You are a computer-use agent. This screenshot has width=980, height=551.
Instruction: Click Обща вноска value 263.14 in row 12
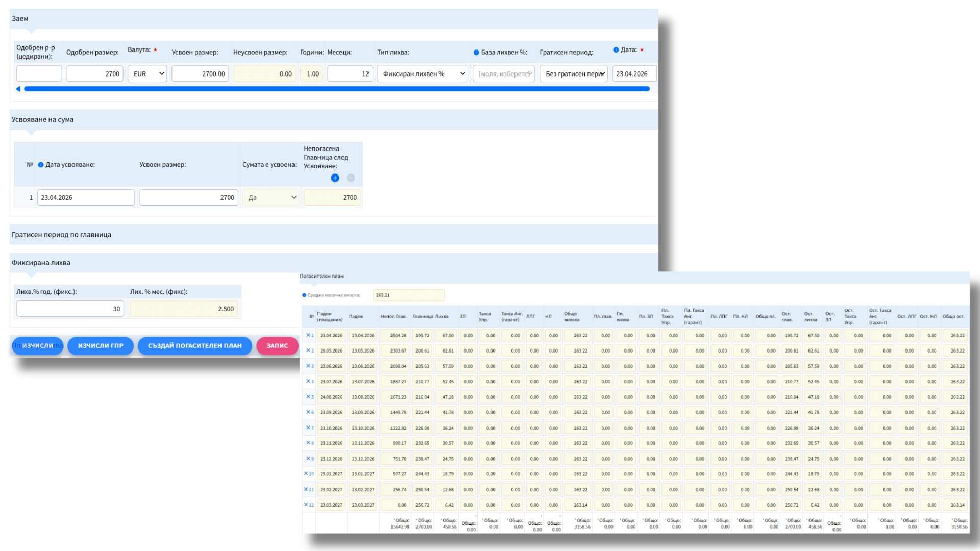(578, 505)
